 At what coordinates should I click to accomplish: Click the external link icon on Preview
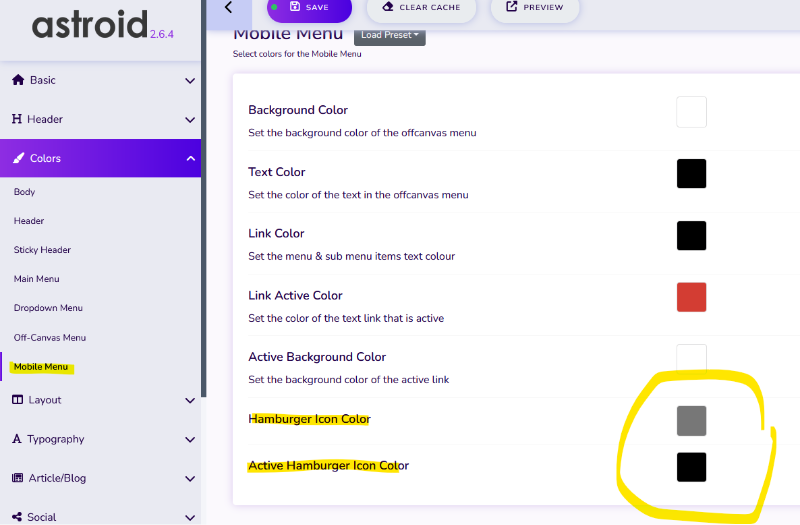pyautogui.click(x=511, y=7)
